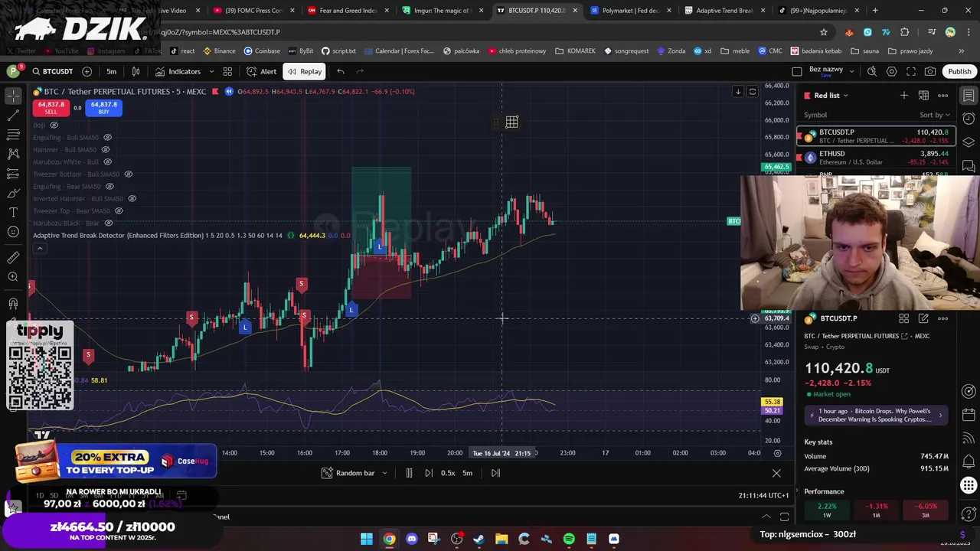The height and width of the screenshot is (551, 980).
Task: Click the Alert button
Action: 262,71
